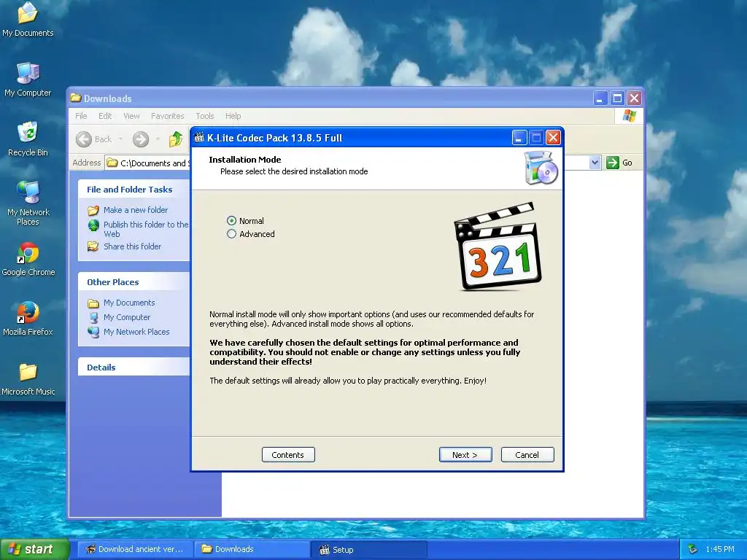Click the Up folder icon in Downloads
Image resolution: width=747 pixels, height=560 pixels.
tap(176, 139)
